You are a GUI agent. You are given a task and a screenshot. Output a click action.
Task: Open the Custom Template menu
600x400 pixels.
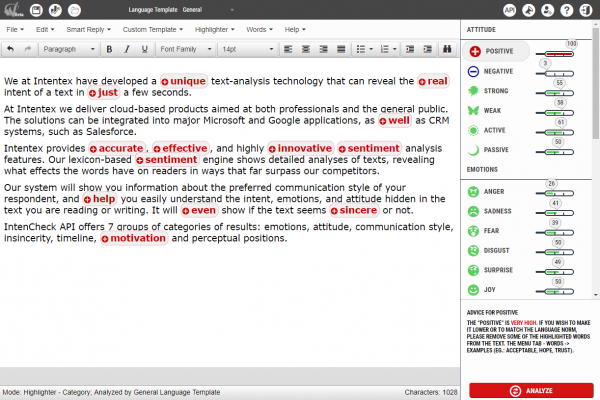(153, 29)
